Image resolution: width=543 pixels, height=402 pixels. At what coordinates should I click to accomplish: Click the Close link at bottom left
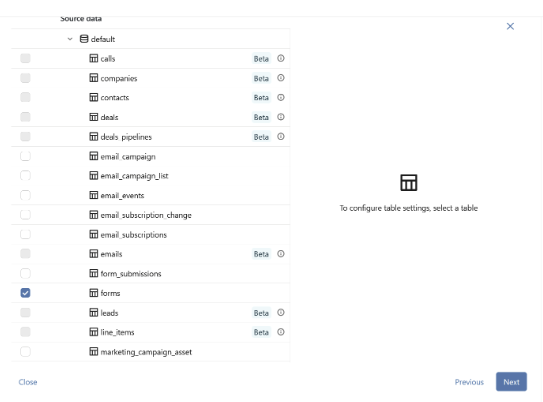[28, 382]
